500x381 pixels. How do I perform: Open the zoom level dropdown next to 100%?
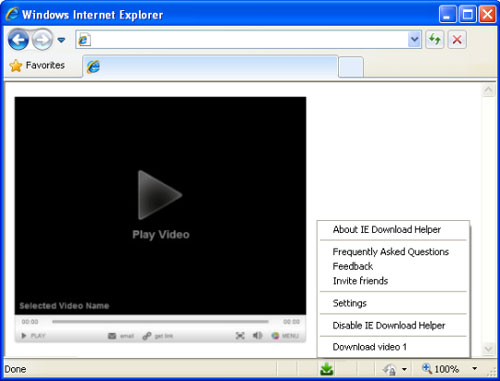pyautogui.click(x=474, y=369)
